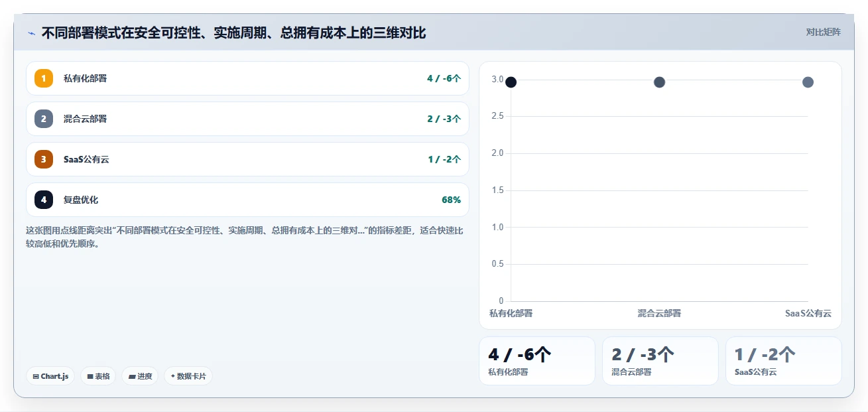The height and width of the screenshot is (412, 868).
Task: Open the SaaS公有云 summary card
Action: [x=784, y=361]
